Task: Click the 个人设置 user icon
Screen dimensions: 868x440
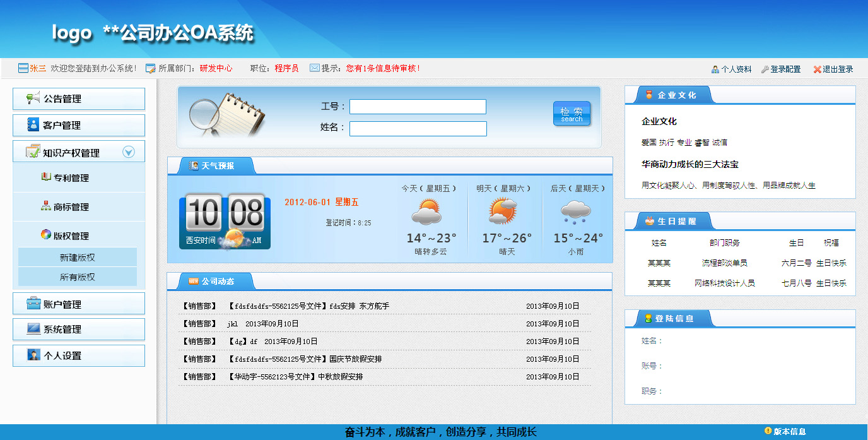Action: [x=33, y=355]
